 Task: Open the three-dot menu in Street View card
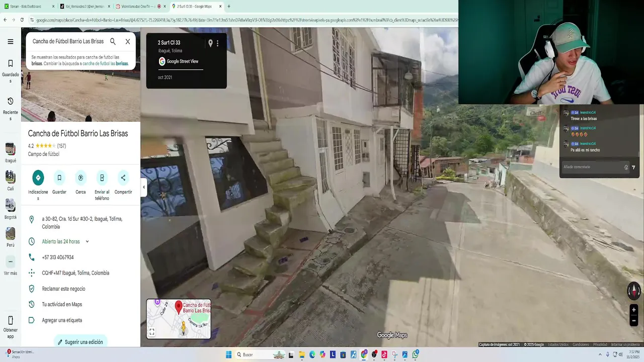pyautogui.click(x=217, y=43)
